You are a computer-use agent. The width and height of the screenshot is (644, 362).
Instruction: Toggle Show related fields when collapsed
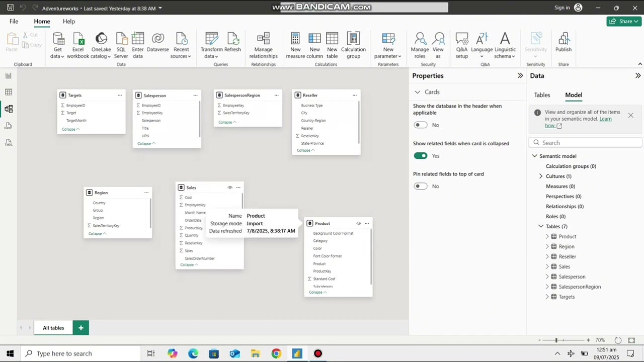pyautogui.click(x=421, y=155)
